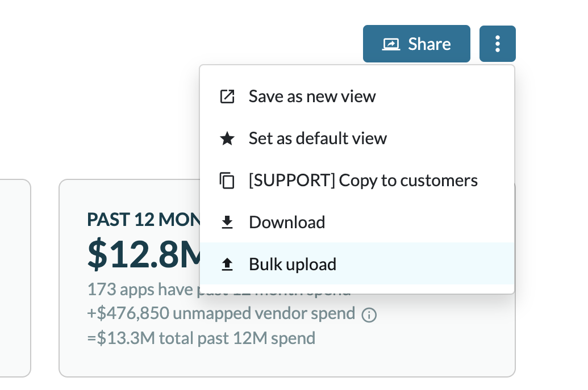The height and width of the screenshot is (390, 588).
Task: Click the $13.3M total past 12M spend line
Action: coord(201,338)
